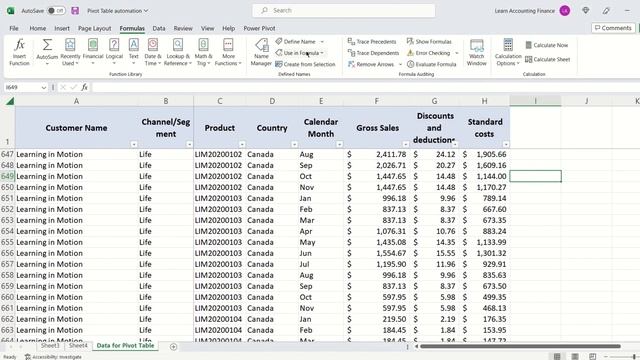
Task: Switch to Sheet4 tab
Action: (x=78, y=345)
